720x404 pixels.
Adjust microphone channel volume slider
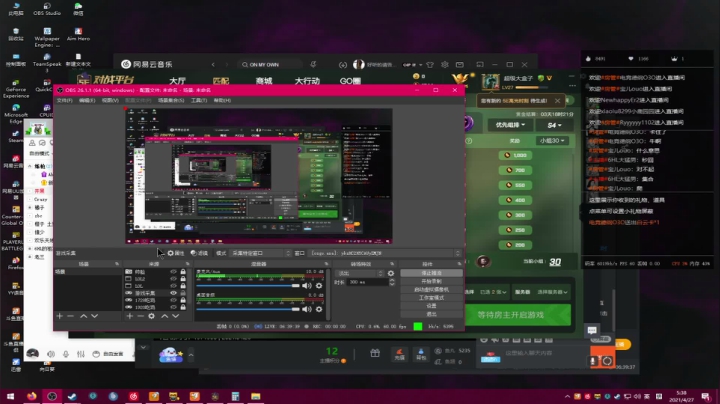click(248, 286)
